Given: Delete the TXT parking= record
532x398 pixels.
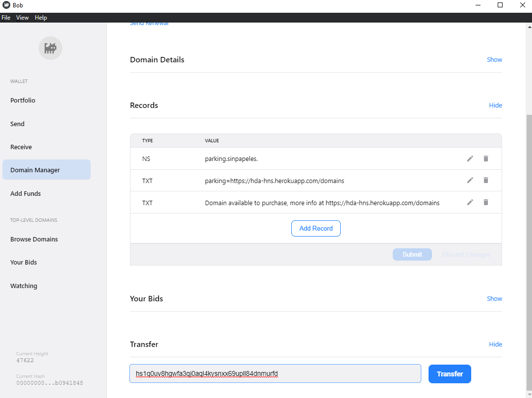Looking at the screenshot, I should pos(486,181).
